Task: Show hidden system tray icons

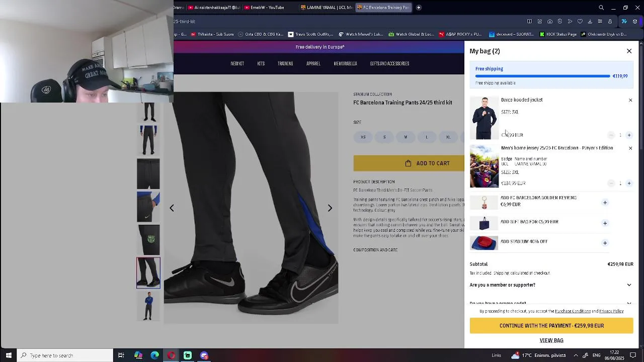Action: (x=576, y=355)
